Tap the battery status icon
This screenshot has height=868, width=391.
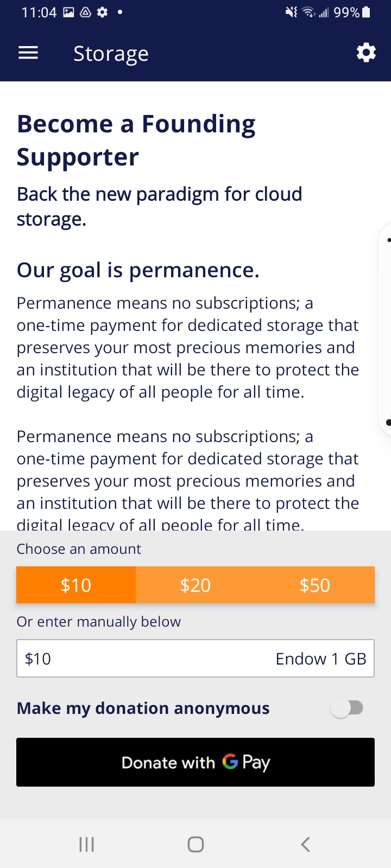pos(366,12)
